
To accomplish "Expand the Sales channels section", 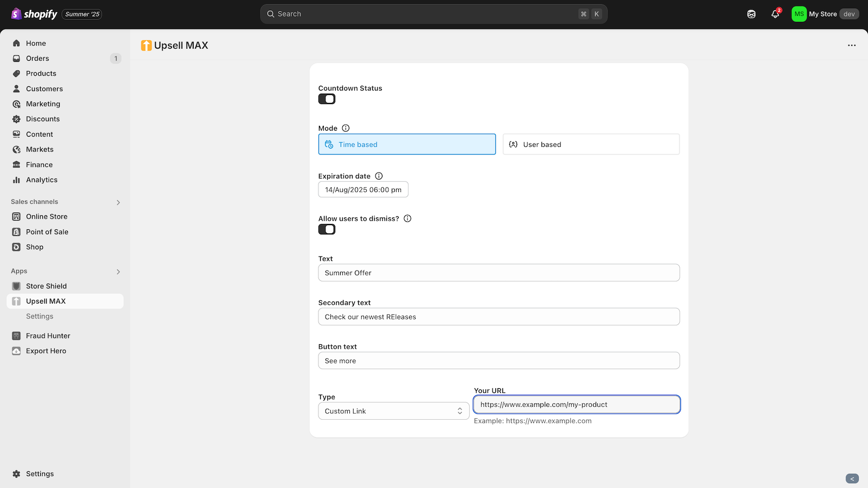I will (118, 202).
